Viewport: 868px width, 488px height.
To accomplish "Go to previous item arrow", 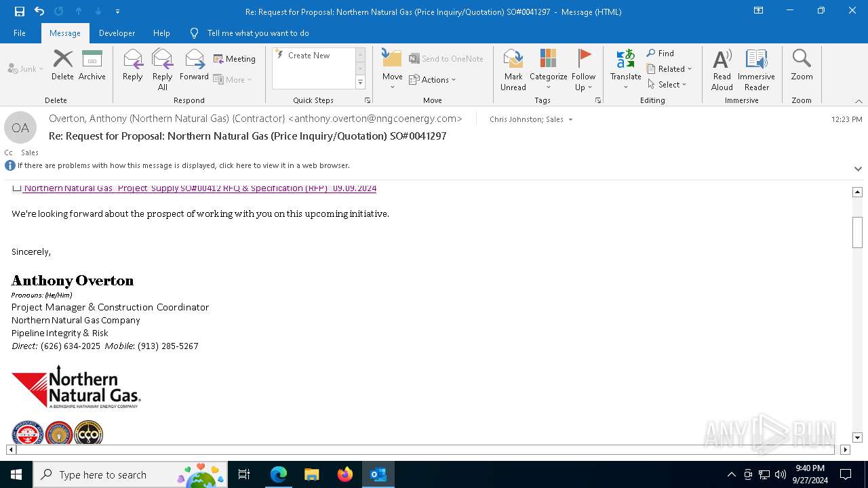I will pyautogui.click(x=79, y=12).
